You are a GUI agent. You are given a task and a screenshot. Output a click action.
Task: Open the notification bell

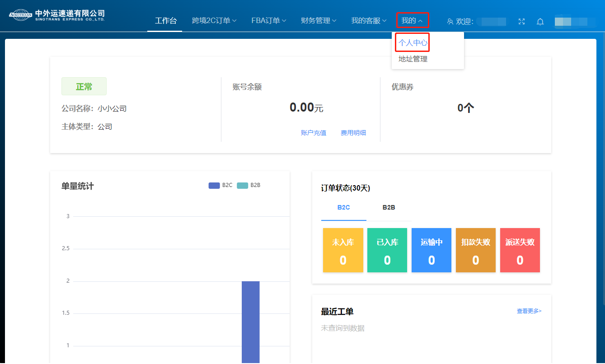(540, 21)
